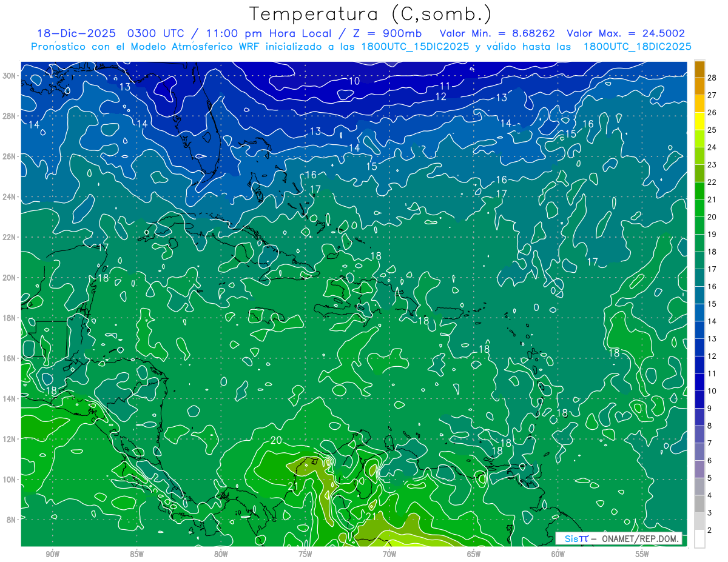The height and width of the screenshot is (562, 728).
Task: Click the white swatch at colorbar bottom
Action: coord(699,539)
